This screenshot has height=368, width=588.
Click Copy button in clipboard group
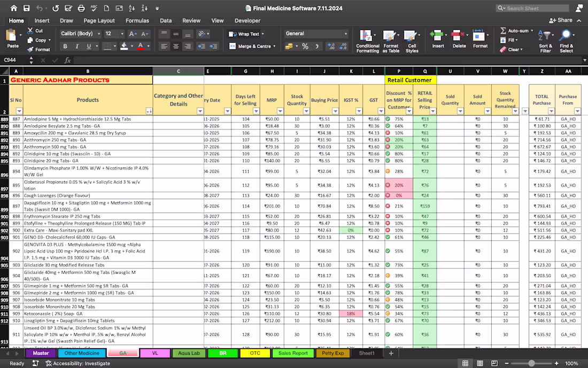click(37, 40)
